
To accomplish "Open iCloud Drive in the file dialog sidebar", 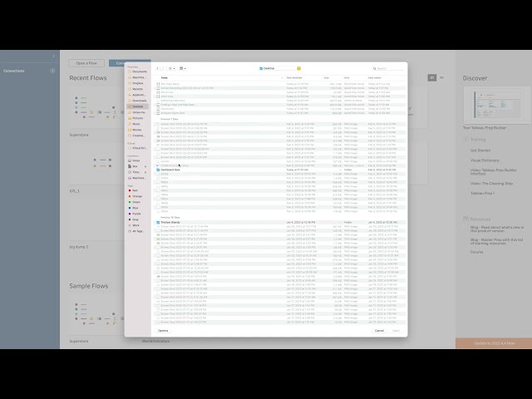I will coord(137,148).
